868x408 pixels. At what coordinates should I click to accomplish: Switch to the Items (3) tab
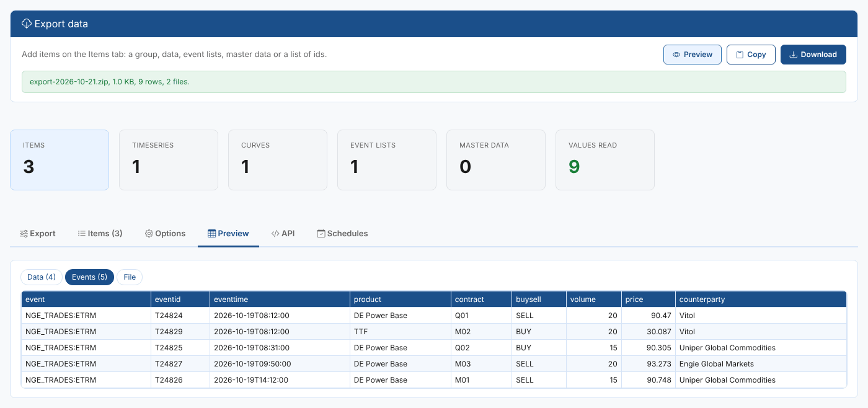100,234
